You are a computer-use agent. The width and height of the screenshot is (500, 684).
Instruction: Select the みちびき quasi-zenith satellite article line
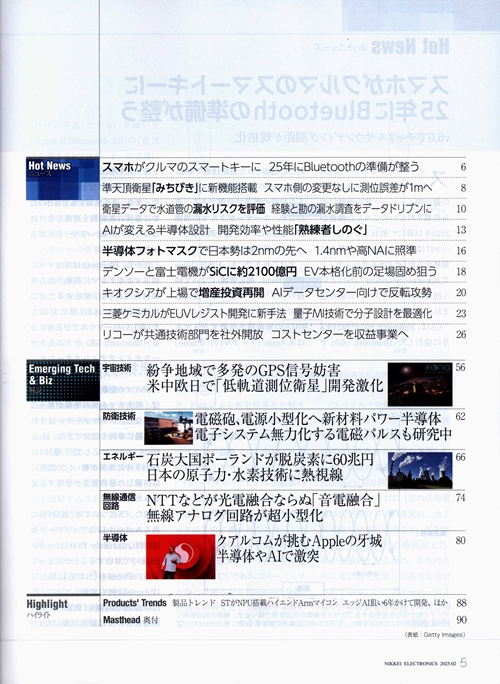pyautogui.click(x=267, y=188)
